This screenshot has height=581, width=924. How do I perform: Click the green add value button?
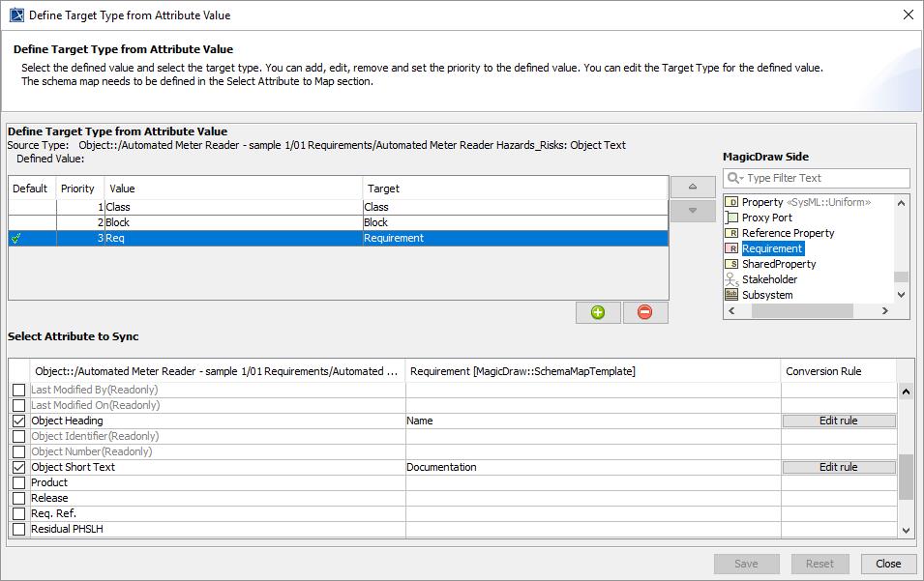tap(598, 312)
